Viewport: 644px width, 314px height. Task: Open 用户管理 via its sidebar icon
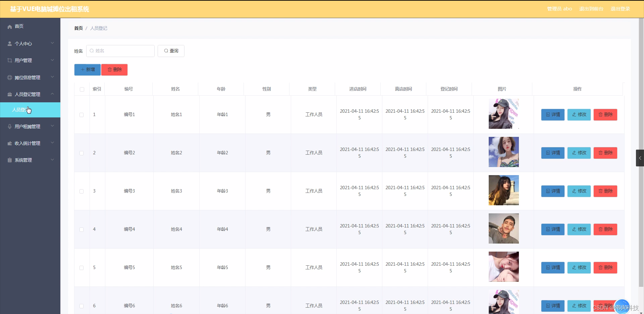coord(9,60)
